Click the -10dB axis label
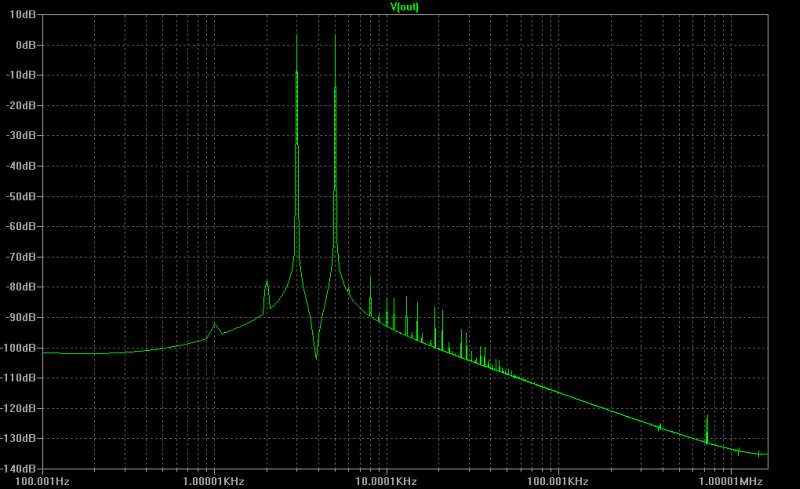This screenshot has width=800, height=489. pos(20,75)
